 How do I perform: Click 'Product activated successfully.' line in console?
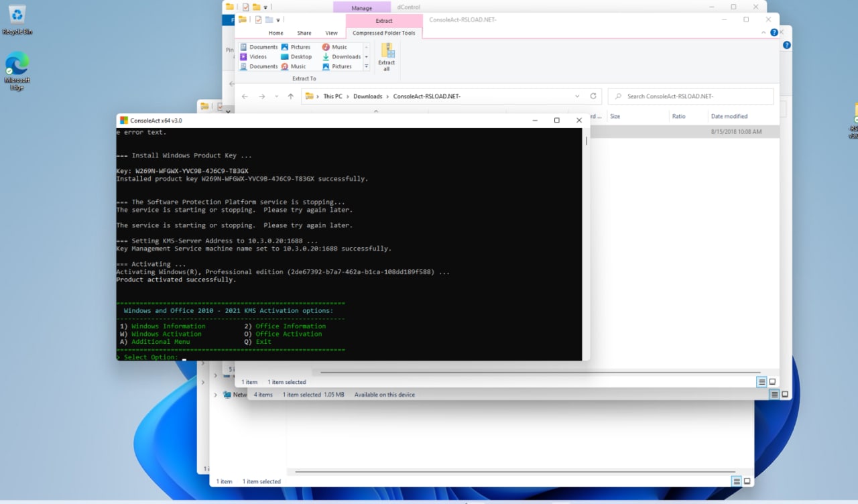(x=176, y=280)
